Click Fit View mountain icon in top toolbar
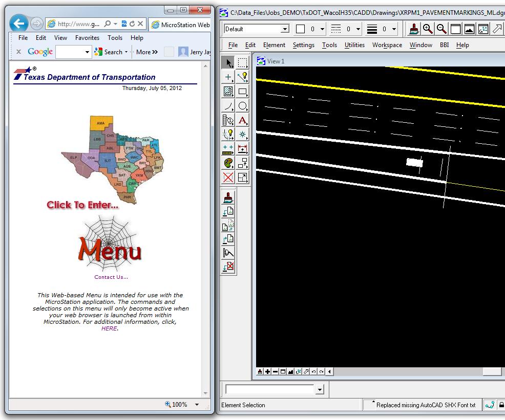Viewport: 505px width, 420px height. click(x=469, y=29)
